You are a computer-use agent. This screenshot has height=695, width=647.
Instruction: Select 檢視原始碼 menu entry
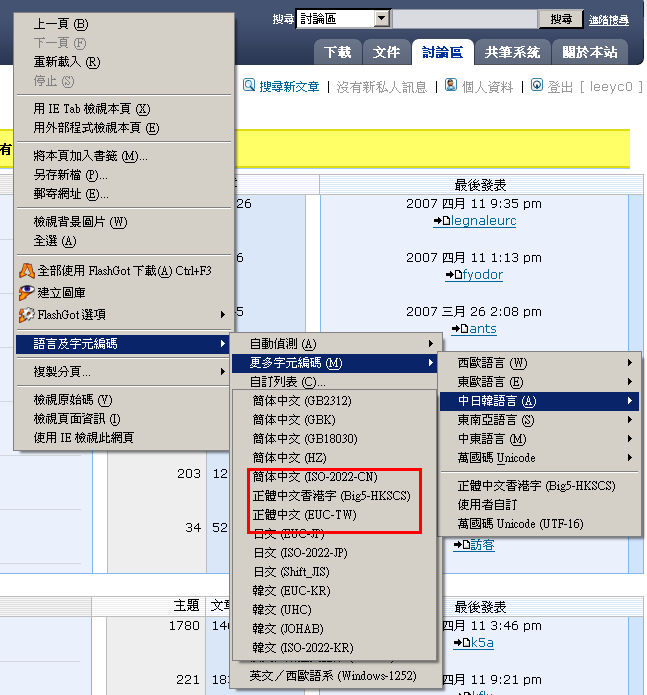124,400
